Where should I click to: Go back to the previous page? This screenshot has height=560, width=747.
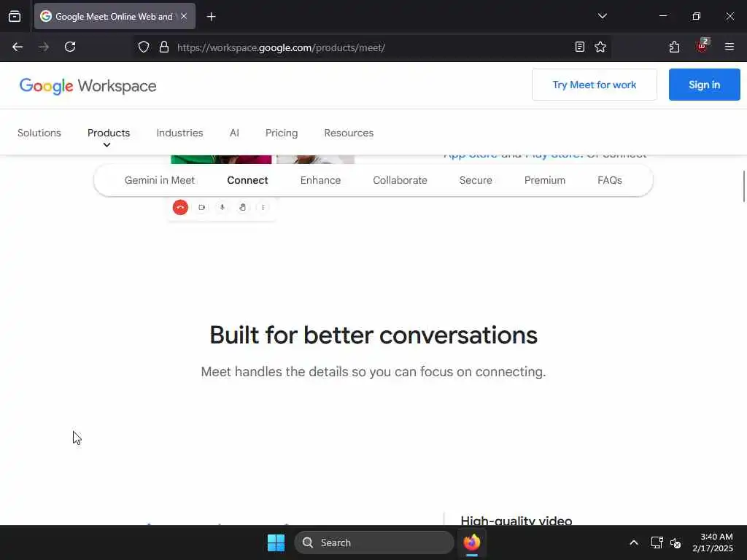[18, 47]
